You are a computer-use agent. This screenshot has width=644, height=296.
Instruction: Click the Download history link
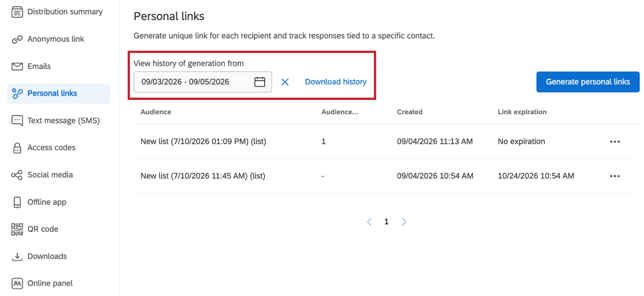coord(336,82)
